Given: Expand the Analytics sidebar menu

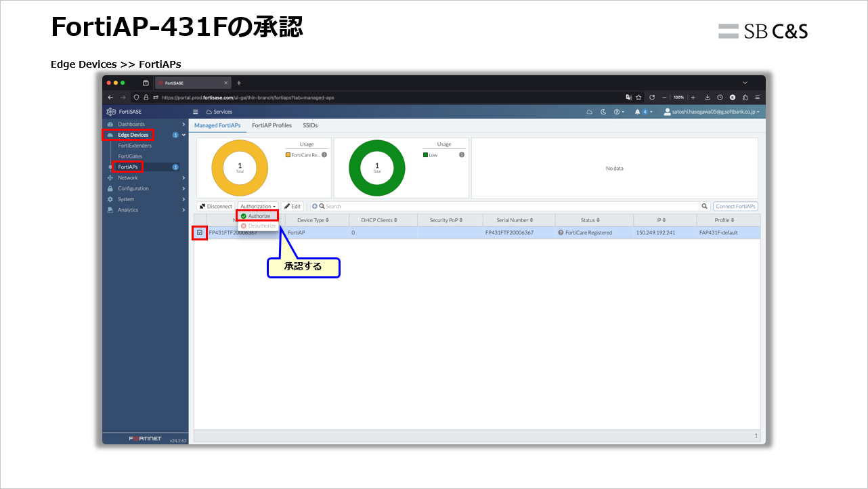Looking at the screenshot, I should [x=146, y=210].
